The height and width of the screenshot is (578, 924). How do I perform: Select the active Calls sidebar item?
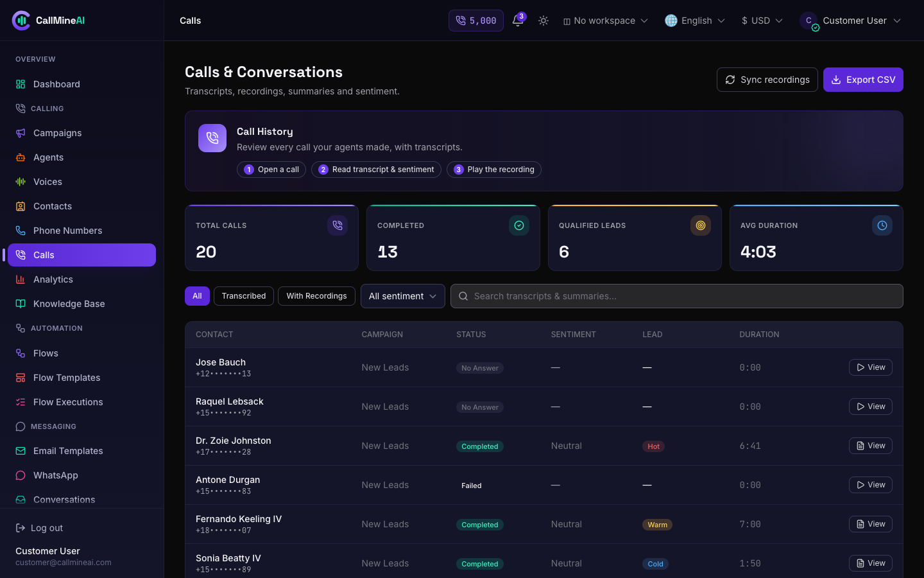pyautogui.click(x=82, y=255)
